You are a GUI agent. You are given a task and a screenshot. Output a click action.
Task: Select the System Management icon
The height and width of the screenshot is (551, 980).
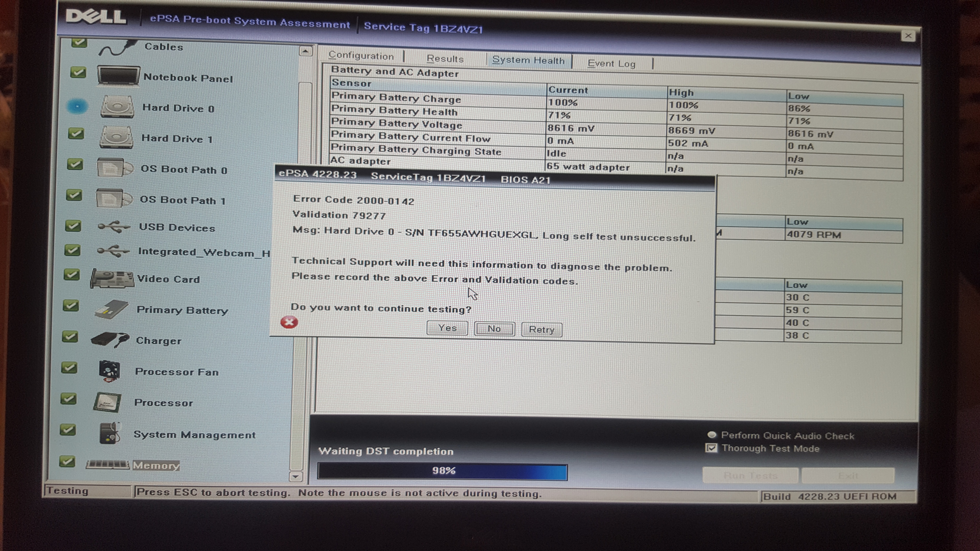tap(110, 433)
